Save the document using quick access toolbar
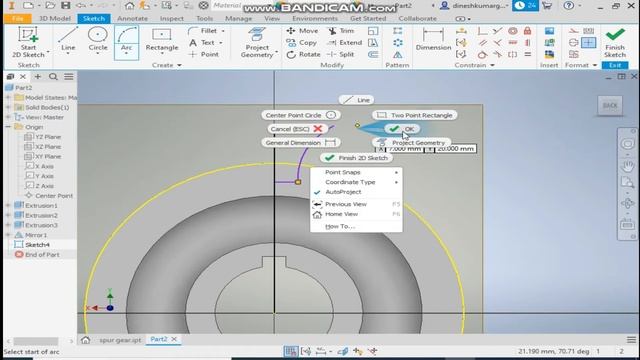The height and width of the screenshot is (360, 640). tap(65, 6)
